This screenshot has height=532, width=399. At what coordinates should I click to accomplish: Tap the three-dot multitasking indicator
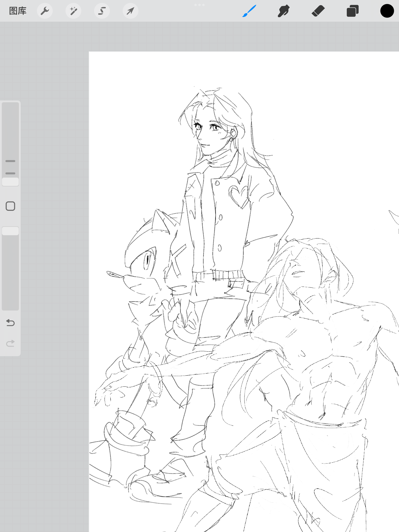(199, 5)
